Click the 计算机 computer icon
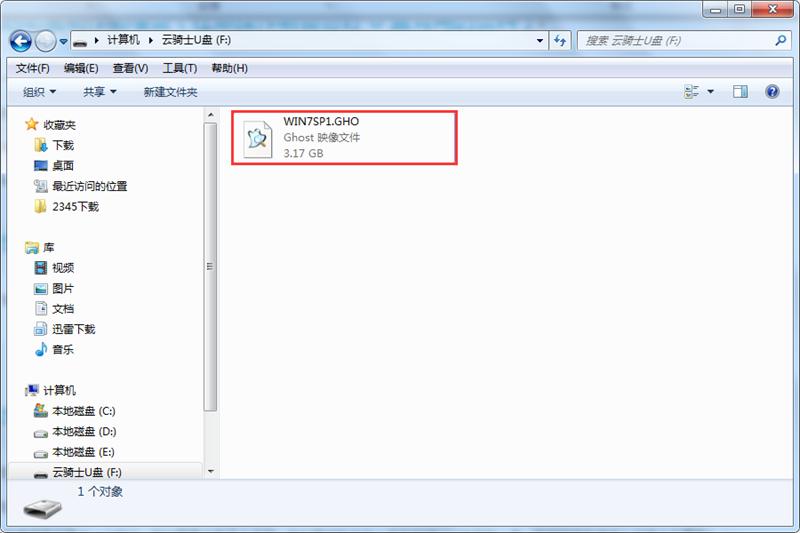The width and height of the screenshot is (800, 533). pos(32,390)
